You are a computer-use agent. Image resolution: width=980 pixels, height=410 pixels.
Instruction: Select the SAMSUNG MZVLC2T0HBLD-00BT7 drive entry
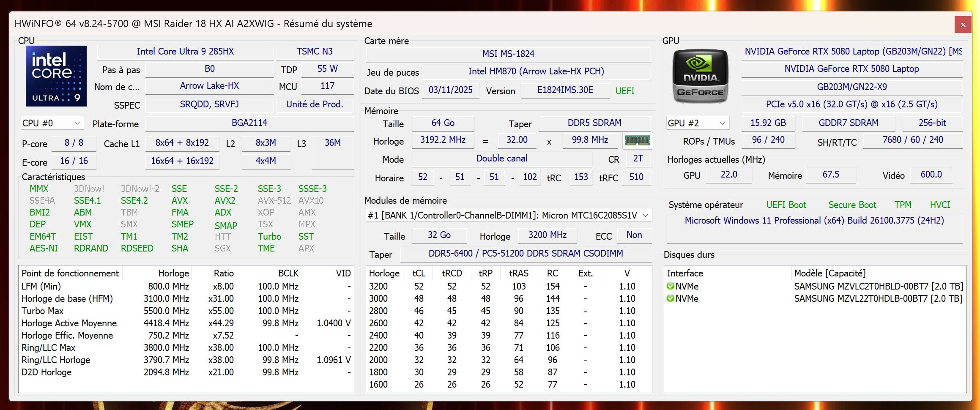pos(878,286)
